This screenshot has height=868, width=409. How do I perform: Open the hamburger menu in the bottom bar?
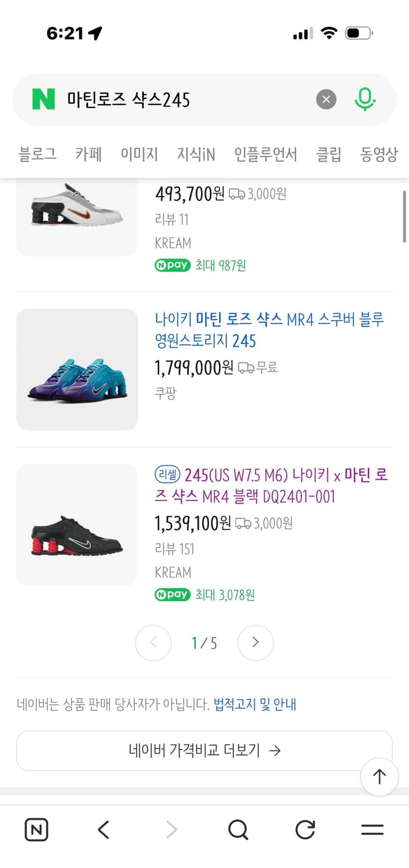[x=371, y=830]
